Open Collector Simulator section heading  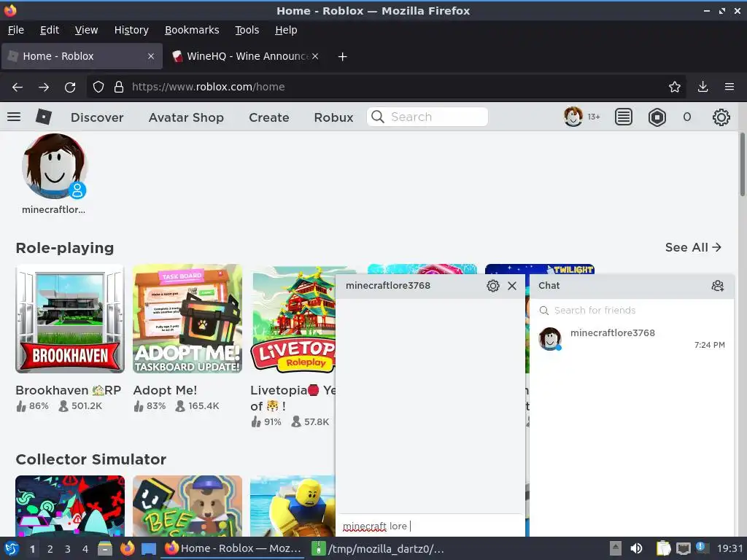(91, 459)
